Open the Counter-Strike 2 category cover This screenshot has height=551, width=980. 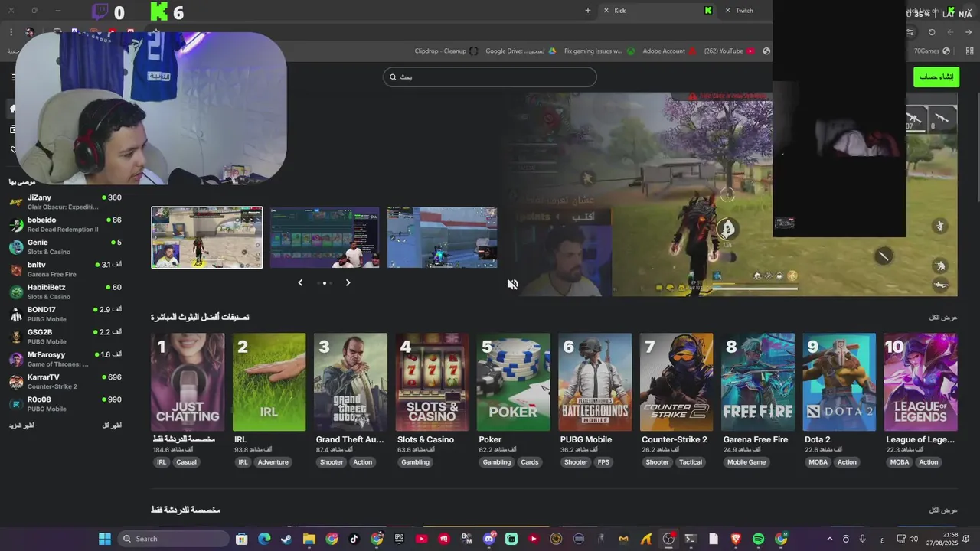click(x=676, y=382)
